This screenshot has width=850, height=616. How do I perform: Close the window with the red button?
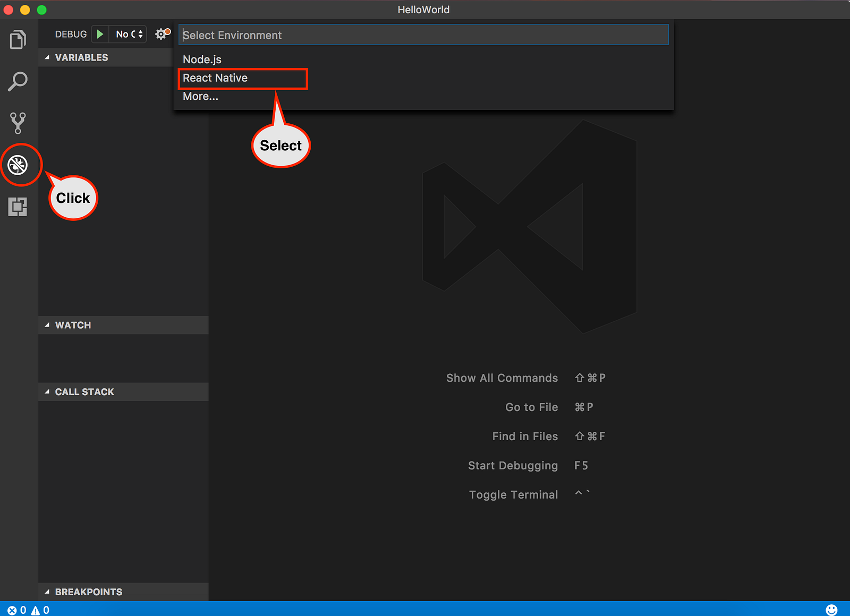click(8, 10)
